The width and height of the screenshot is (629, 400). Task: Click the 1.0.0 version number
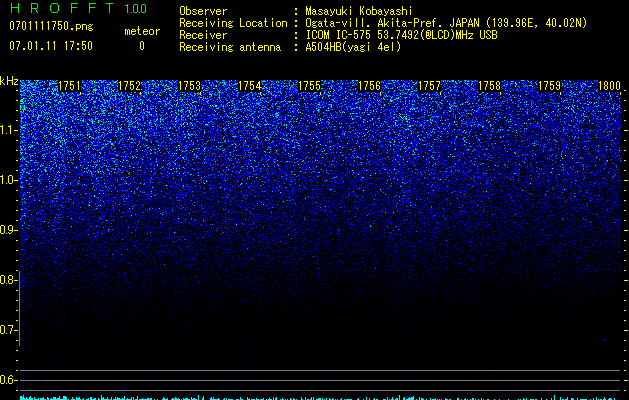pyautogui.click(x=136, y=9)
